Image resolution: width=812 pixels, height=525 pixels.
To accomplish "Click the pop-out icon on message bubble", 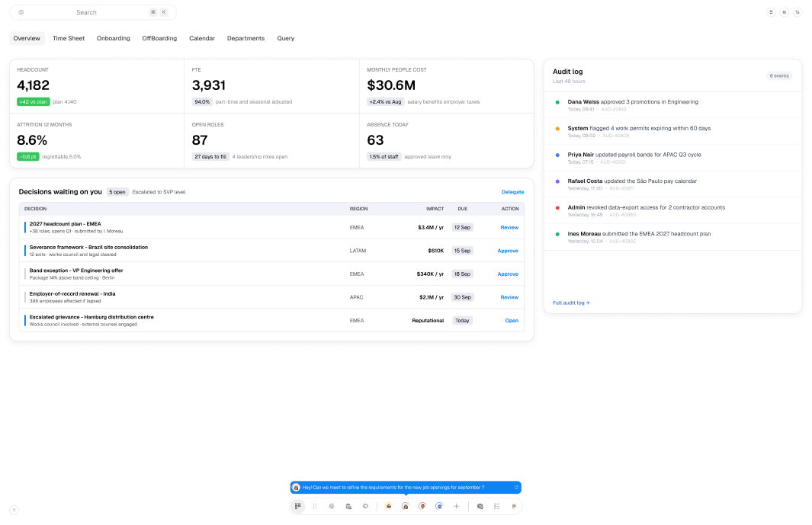I will 516,487.
